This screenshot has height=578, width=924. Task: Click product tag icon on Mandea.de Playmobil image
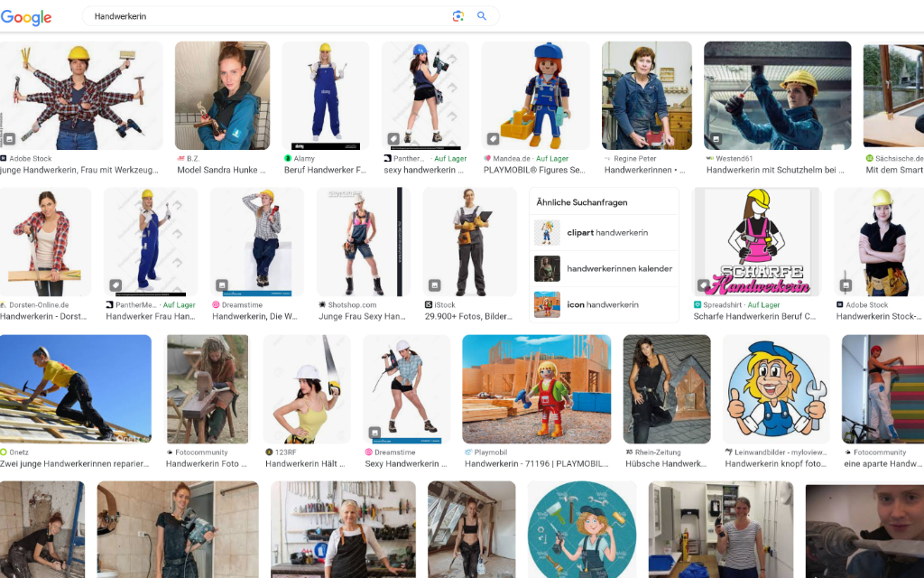(x=494, y=139)
